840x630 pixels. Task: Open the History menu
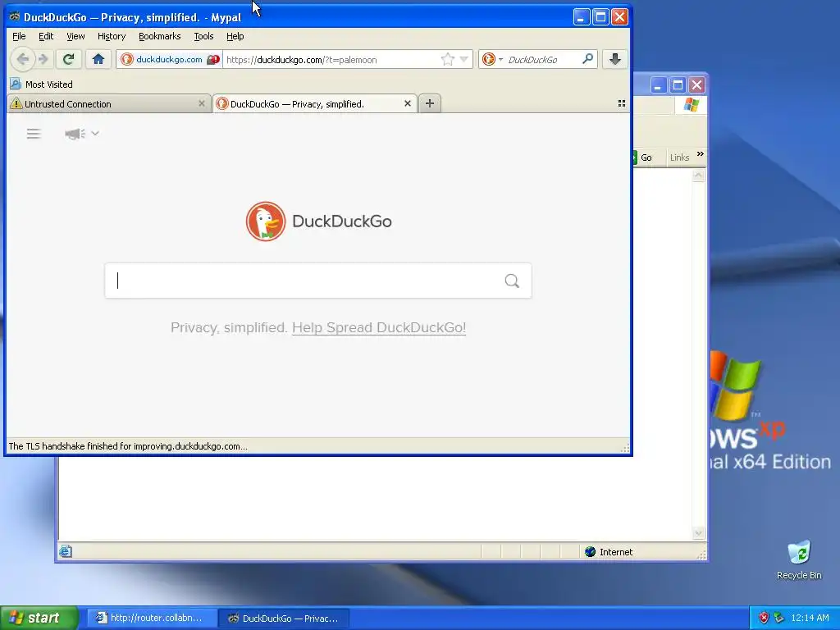[112, 36]
